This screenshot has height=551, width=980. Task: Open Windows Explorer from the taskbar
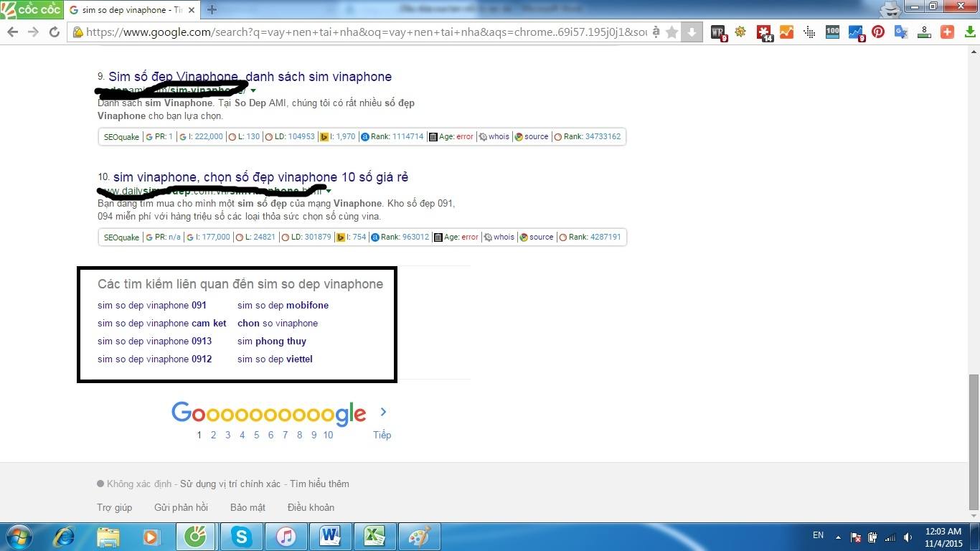(108, 537)
